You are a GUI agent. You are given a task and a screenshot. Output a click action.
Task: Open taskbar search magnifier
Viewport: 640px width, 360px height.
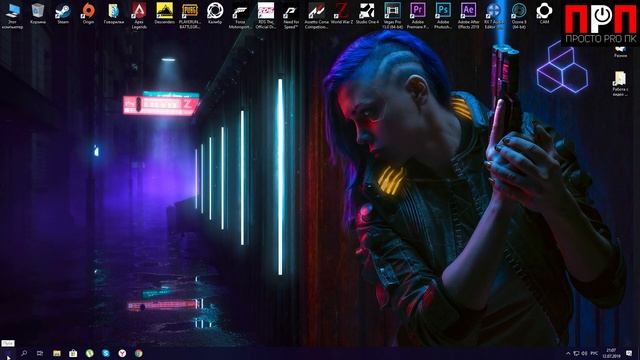point(24,353)
